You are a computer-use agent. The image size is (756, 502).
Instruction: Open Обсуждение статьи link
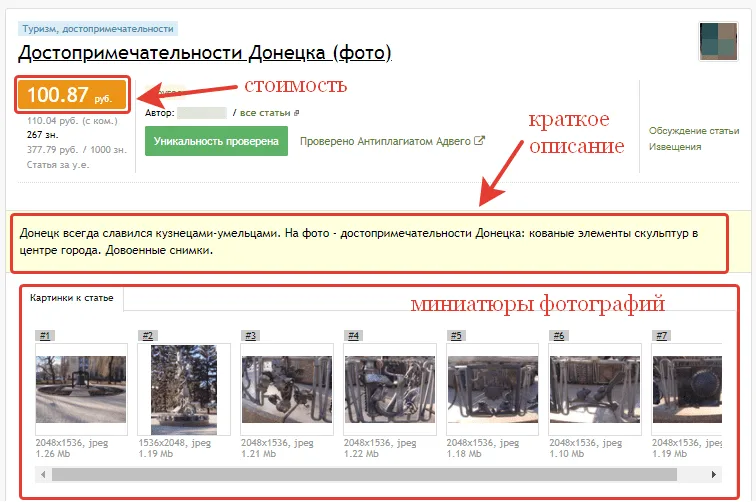pyautogui.click(x=694, y=131)
